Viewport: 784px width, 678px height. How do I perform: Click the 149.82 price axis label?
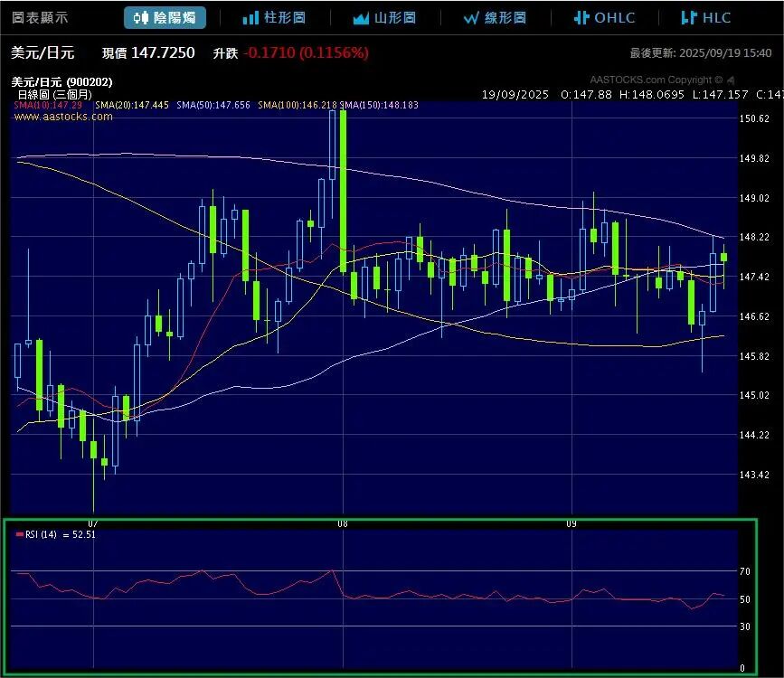click(754, 158)
